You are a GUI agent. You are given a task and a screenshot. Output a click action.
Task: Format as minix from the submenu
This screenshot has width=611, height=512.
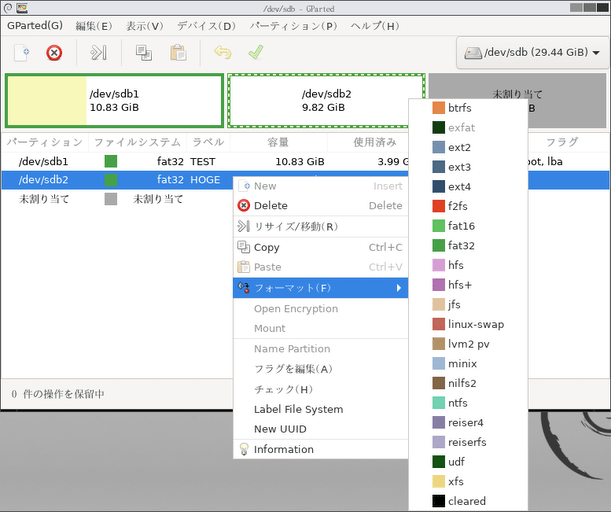point(468,364)
